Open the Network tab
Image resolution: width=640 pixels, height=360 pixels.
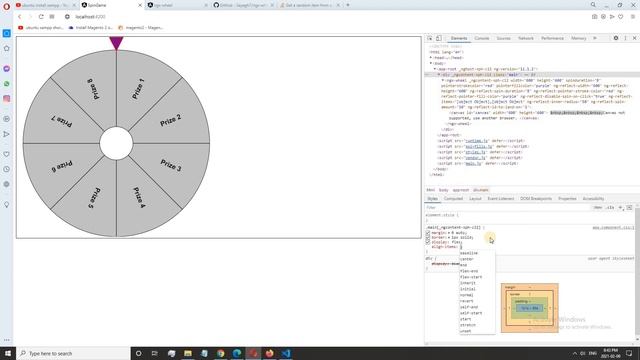(x=526, y=38)
